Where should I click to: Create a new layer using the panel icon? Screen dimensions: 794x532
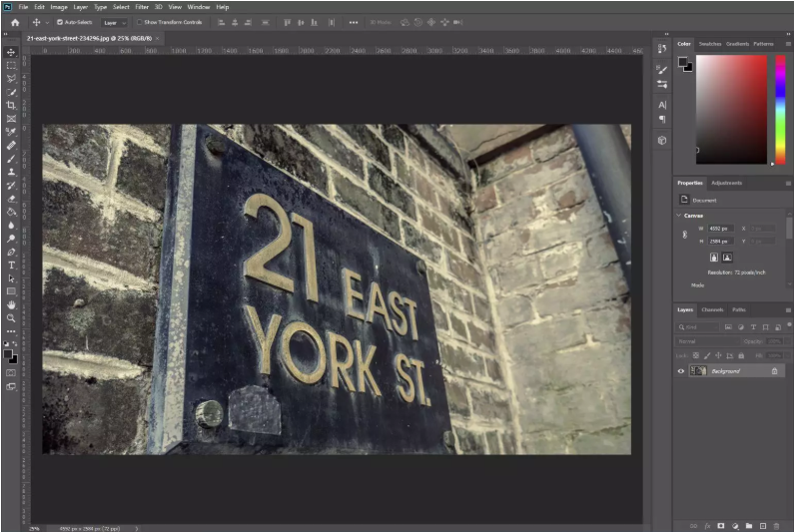763,526
